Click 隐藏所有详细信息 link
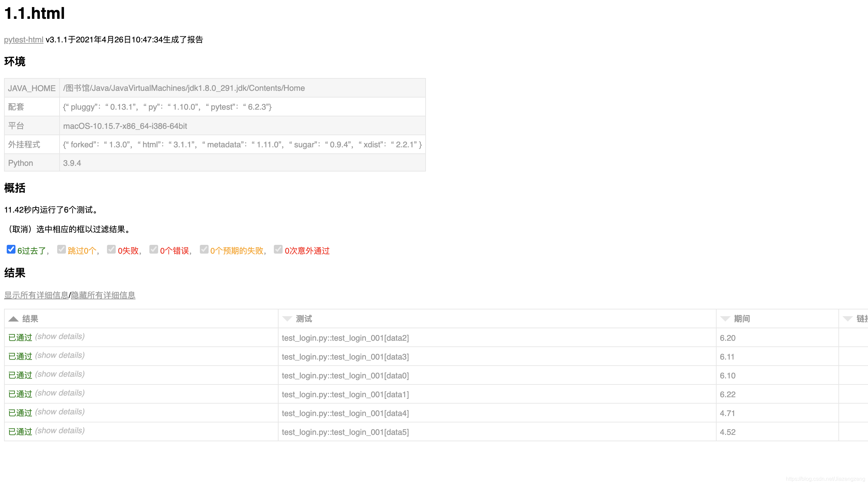Viewport: 868px width, 485px height. (x=103, y=295)
